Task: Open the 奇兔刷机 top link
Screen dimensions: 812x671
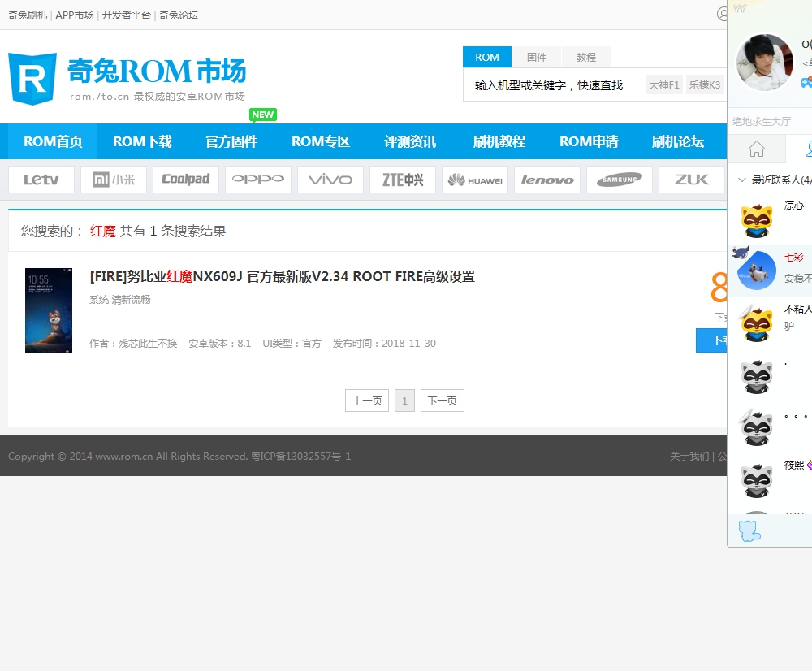Action: [28, 15]
